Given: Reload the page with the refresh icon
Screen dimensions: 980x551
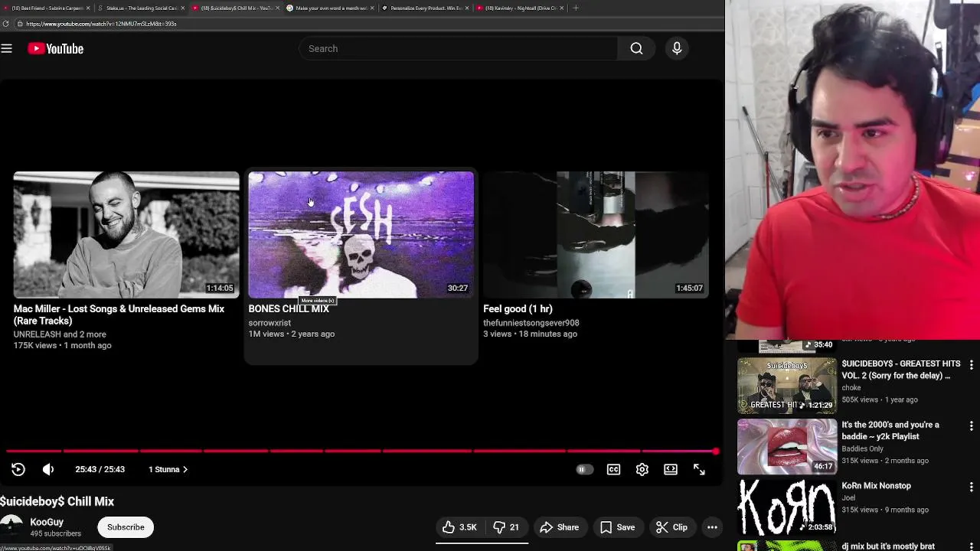Looking at the screenshot, I should (5, 24).
